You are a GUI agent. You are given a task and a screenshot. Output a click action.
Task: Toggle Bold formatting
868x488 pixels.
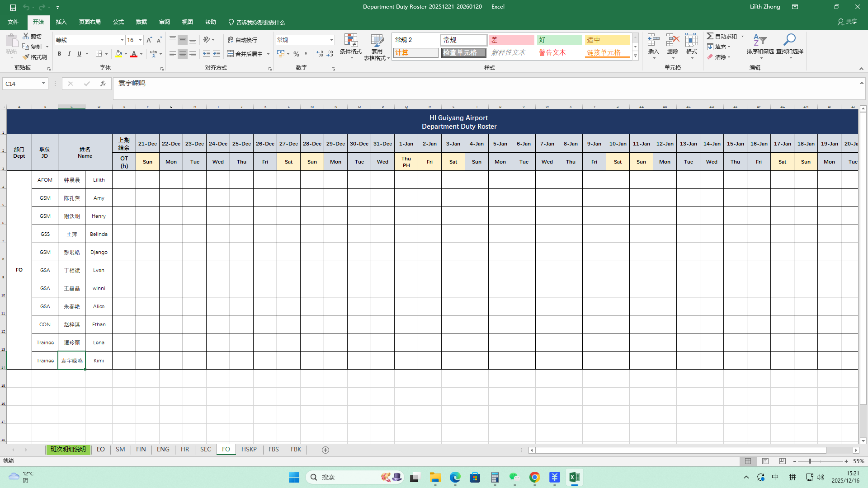(59, 54)
